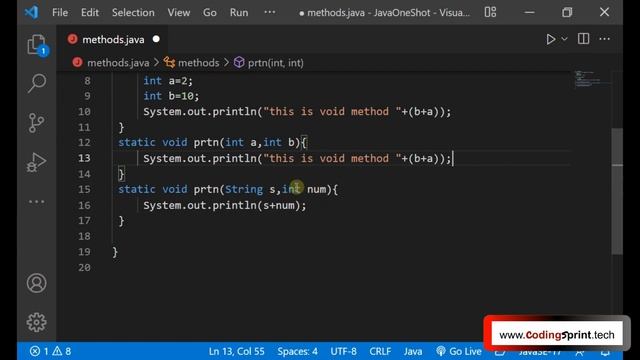Open the Manage gear menu
Image resolution: width=640 pixels, height=360 pixels.
click(36, 322)
